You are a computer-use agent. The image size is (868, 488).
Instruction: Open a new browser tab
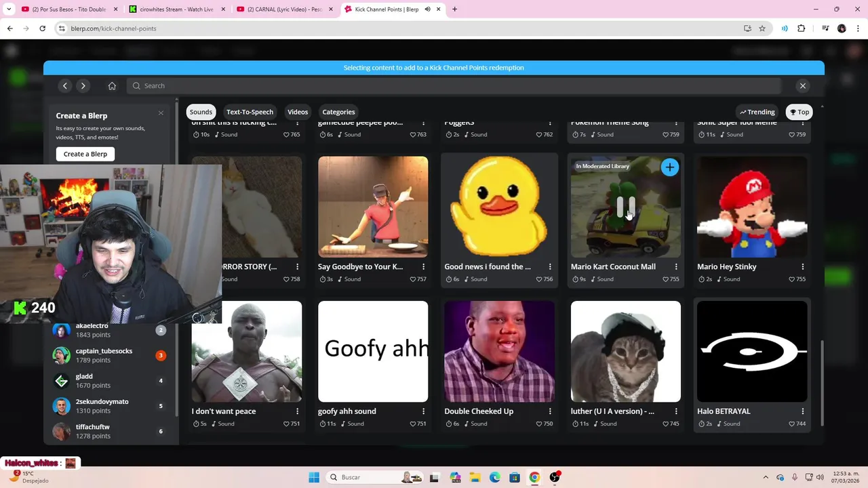pyautogui.click(x=454, y=9)
